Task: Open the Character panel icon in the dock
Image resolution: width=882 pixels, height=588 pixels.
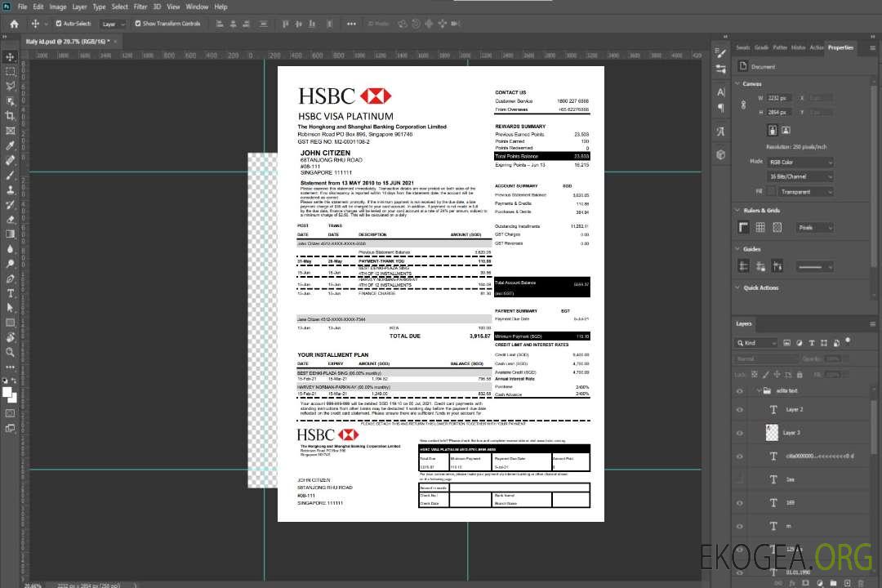Action: tap(721, 91)
